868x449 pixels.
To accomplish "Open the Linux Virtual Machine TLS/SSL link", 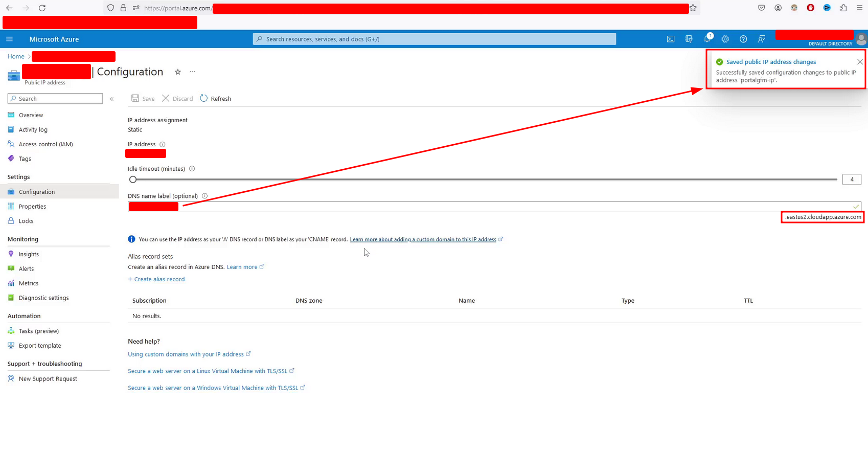I will [208, 371].
